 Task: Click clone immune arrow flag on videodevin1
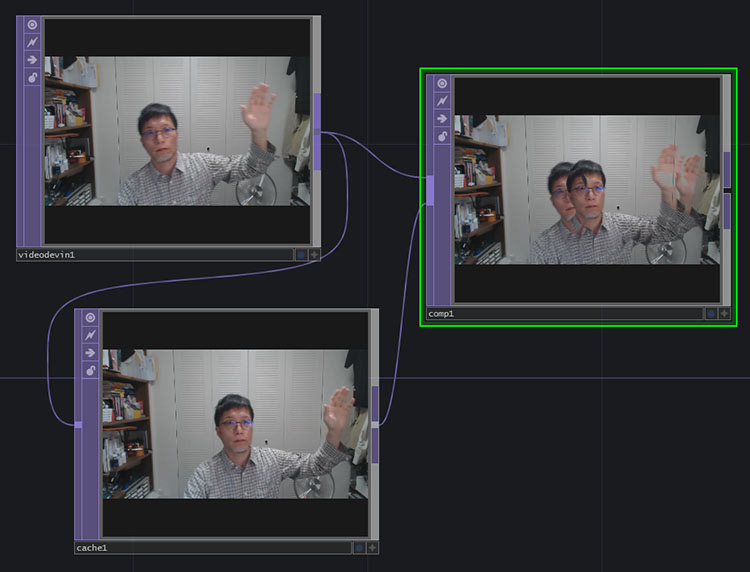click(x=32, y=60)
